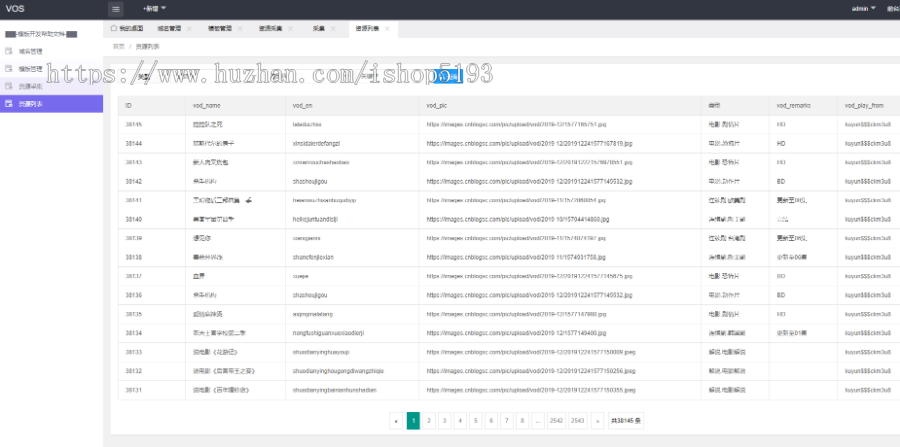Click the pagination ellipsis button
This screenshot has height=447, width=900.
tap(538, 421)
